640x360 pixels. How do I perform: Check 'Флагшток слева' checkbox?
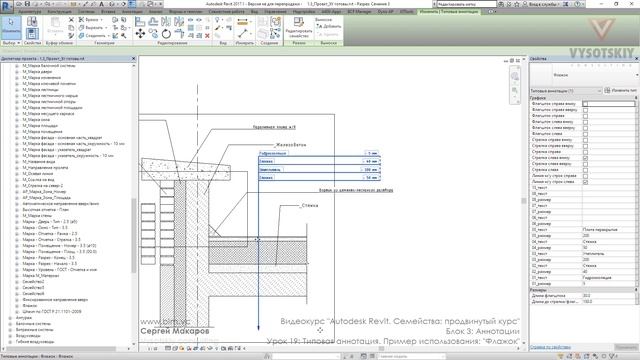(585, 134)
